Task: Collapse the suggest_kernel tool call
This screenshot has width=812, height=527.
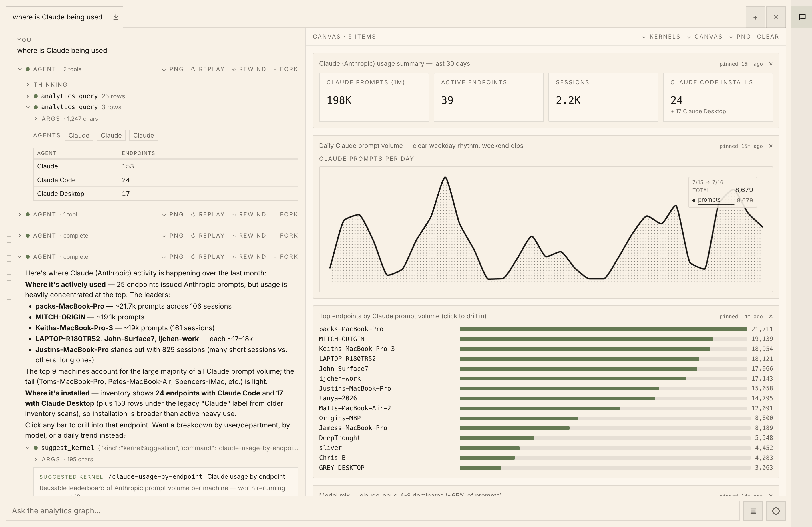Action: (28, 448)
